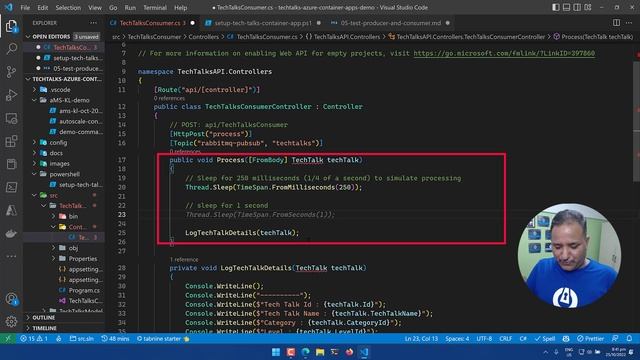Change C# language mode in status bar
Image resolution: width=640 pixels, height=360 pixels.
pyautogui.click(x=523, y=338)
